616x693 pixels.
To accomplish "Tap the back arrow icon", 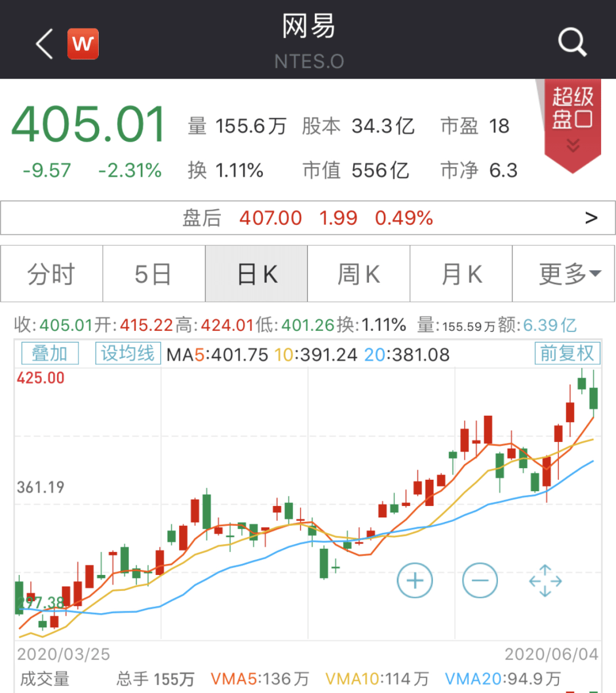I will (44, 44).
